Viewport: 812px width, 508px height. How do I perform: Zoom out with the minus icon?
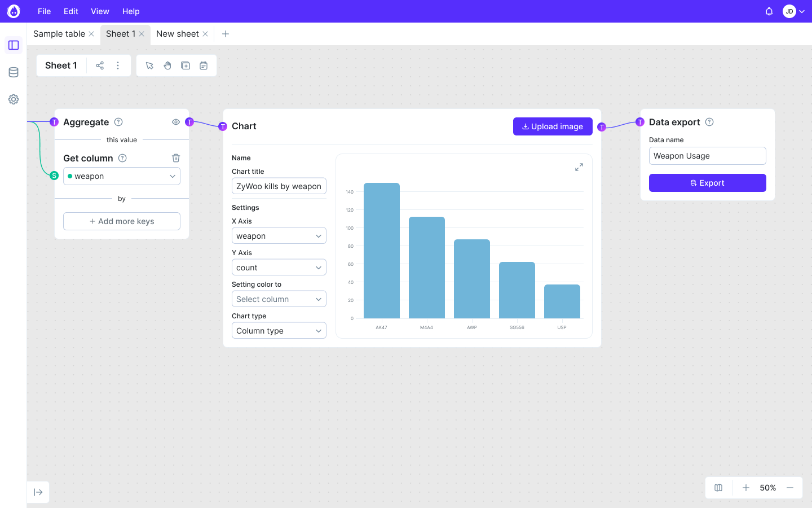coord(790,488)
